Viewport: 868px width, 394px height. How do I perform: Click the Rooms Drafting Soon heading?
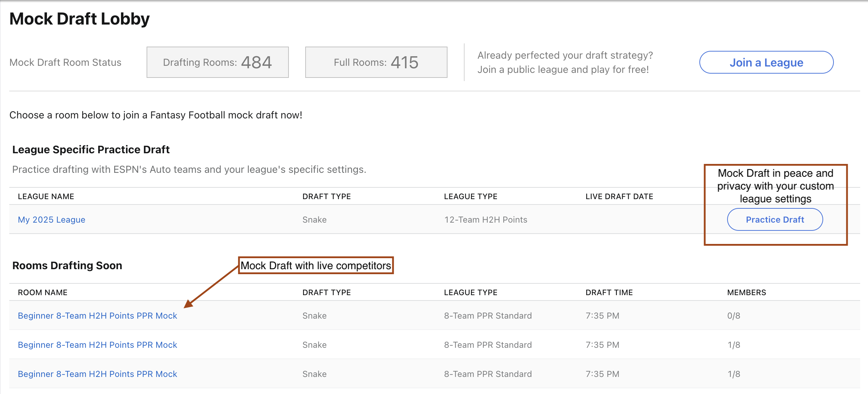click(67, 266)
